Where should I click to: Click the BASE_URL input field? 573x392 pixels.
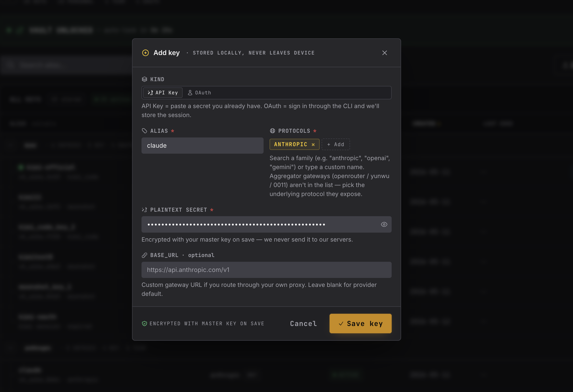pyautogui.click(x=266, y=270)
